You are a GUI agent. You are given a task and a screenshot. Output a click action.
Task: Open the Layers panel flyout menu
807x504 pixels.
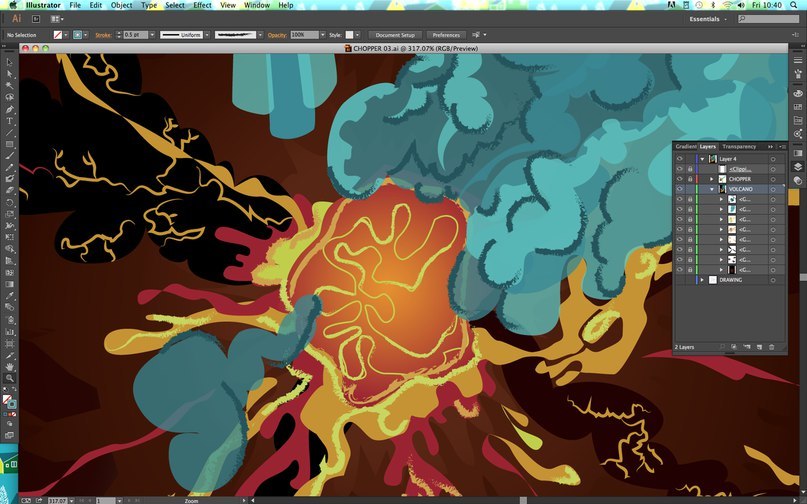(782, 147)
